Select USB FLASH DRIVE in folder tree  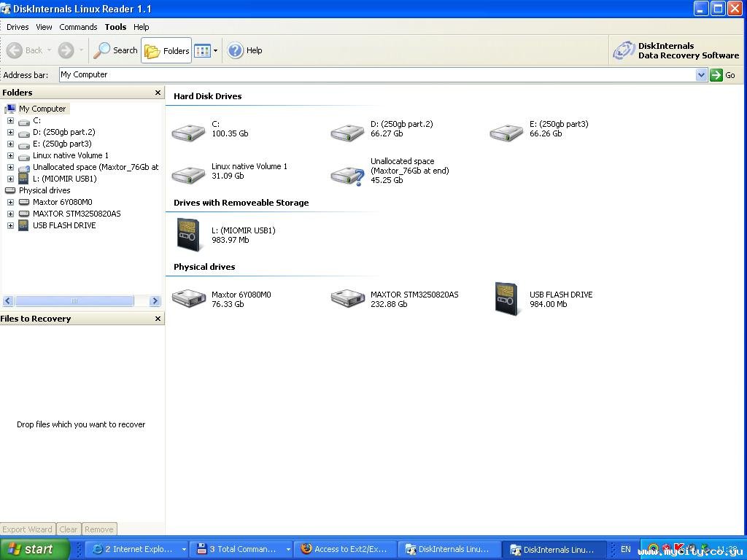pyautogui.click(x=64, y=225)
